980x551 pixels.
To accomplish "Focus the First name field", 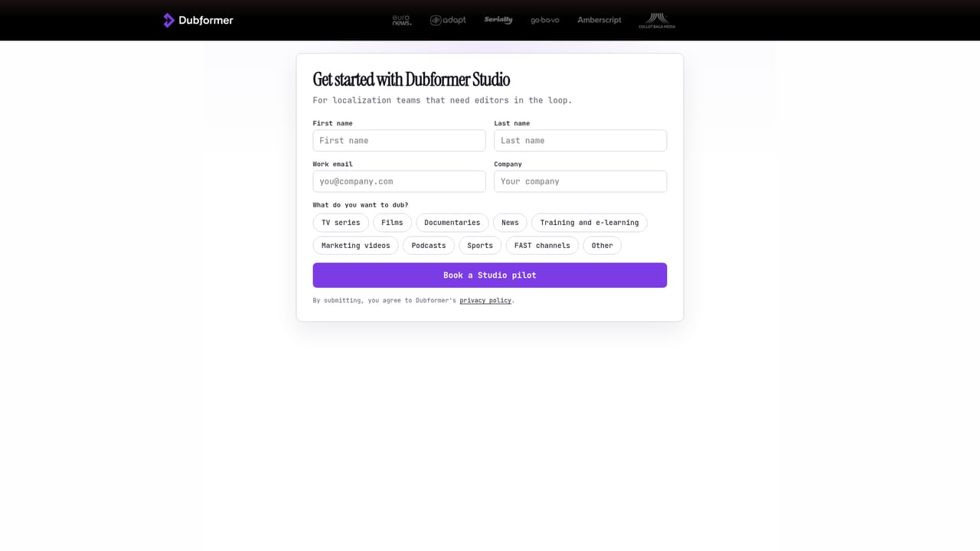I will (400, 141).
